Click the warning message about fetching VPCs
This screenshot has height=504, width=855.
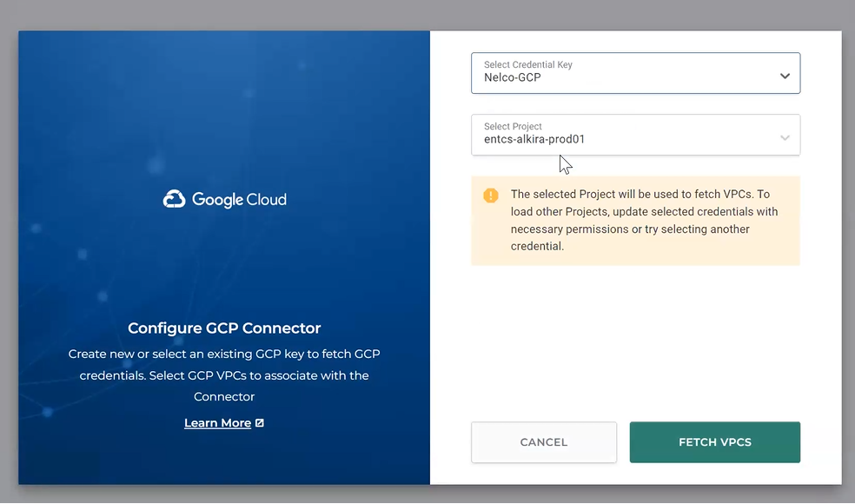[644, 220]
